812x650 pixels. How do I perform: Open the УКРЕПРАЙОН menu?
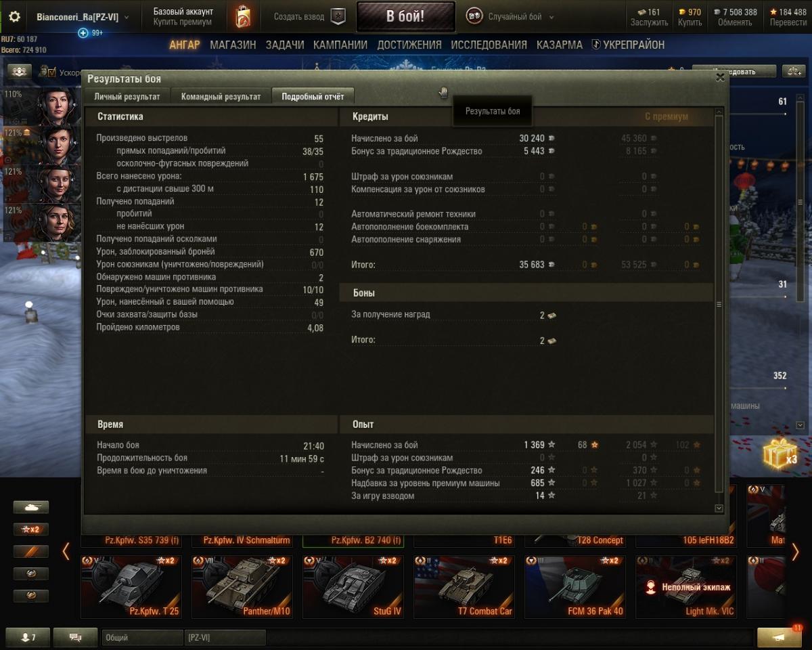click(x=629, y=45)
